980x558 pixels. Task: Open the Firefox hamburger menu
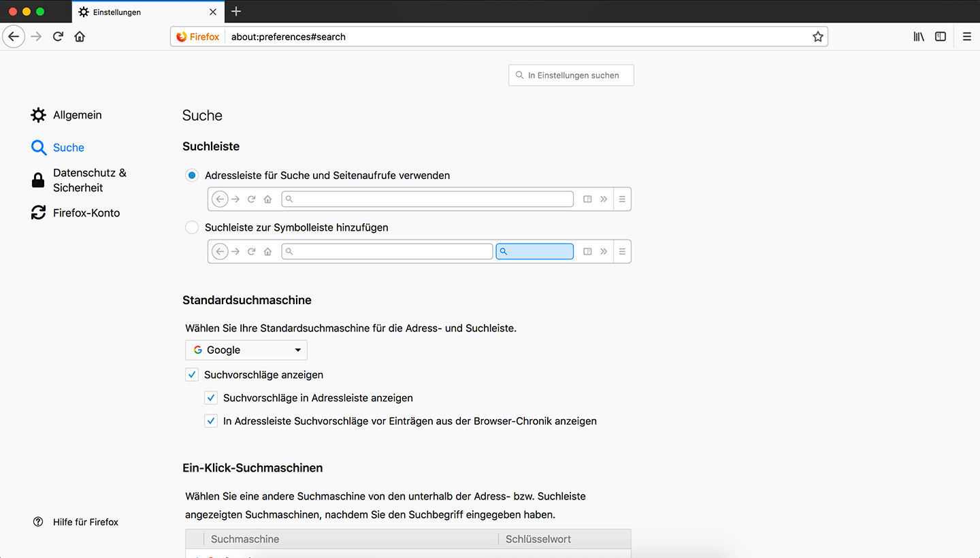(967, 37)
